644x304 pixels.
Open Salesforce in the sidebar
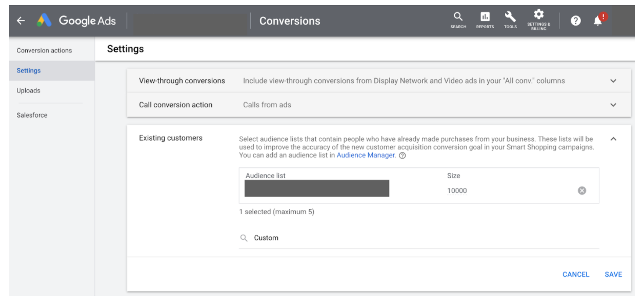pos(32,115)
